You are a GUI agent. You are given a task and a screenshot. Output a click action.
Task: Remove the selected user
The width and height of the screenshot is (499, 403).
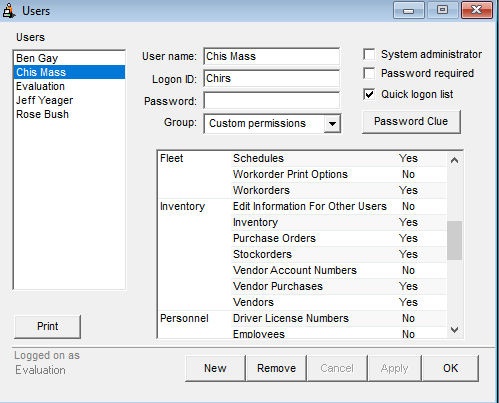tap(276, 368)
